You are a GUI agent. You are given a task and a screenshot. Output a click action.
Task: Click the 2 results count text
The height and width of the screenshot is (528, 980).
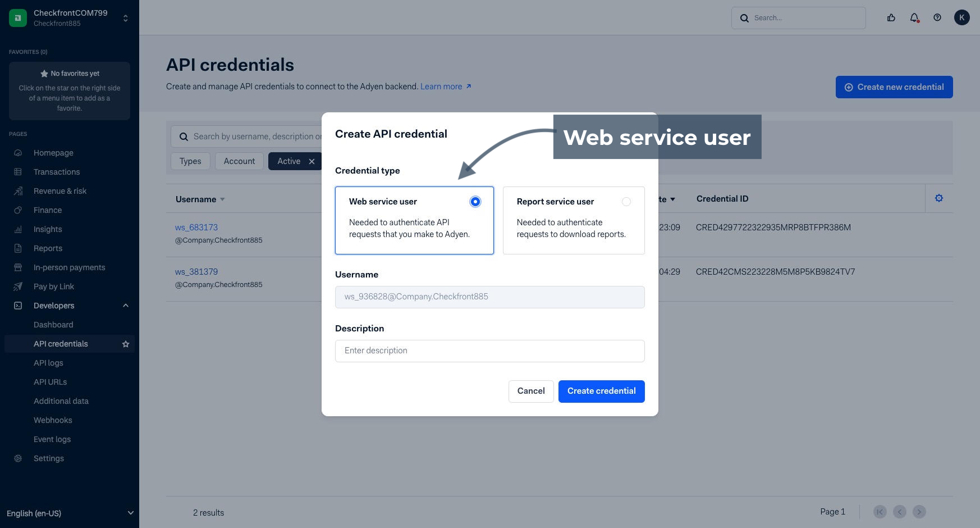tap(209, 513)
